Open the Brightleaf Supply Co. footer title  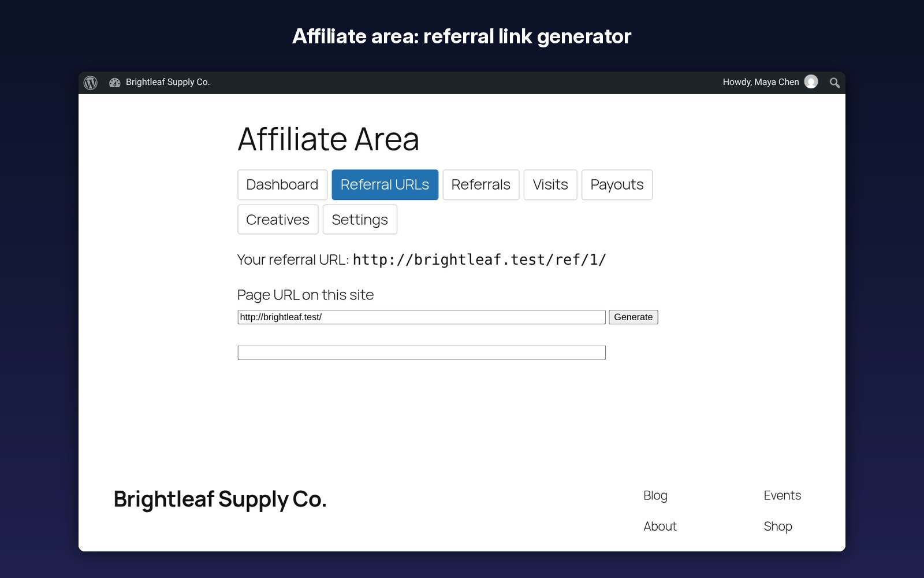pyautogui.click(x=220, y=499)
